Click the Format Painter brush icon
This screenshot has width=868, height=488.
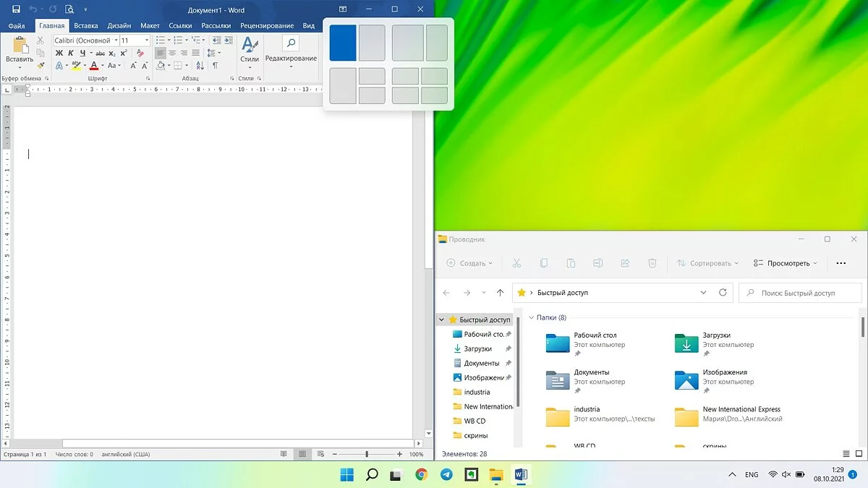pyautogui.click(x=41, y=64)
